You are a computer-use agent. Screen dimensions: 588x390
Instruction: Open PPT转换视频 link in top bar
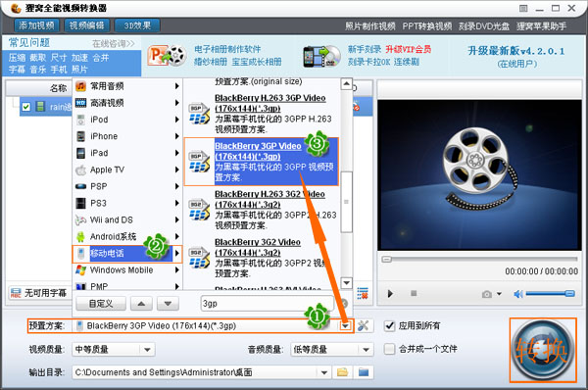[x=427, y=26]
